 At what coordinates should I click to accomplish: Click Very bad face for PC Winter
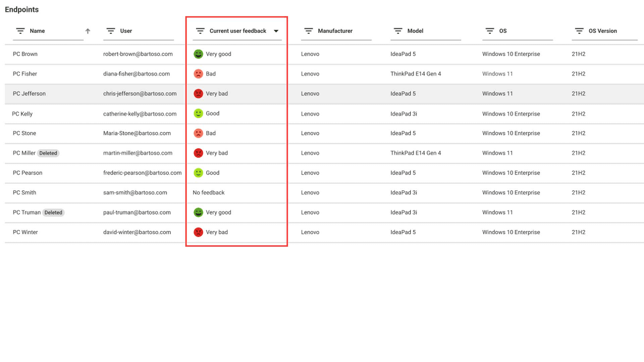(199, 232)
